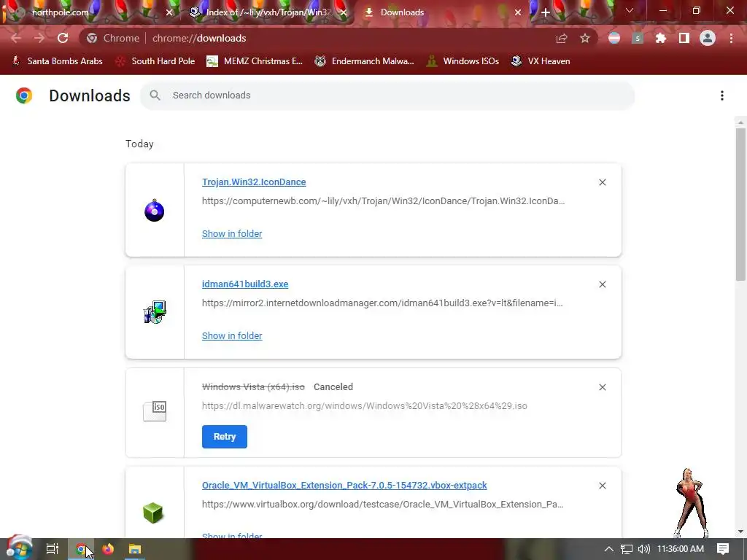This screenshot has height=560, width=747.
Task: Open the Extensions puzzle piece menu
Action: (x=661, y=38)
